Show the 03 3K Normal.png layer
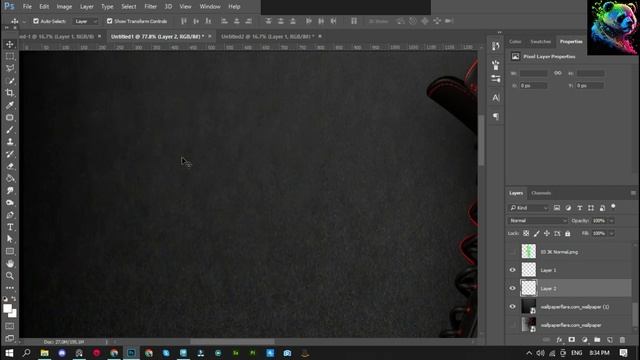 click(x=513, y=251)
